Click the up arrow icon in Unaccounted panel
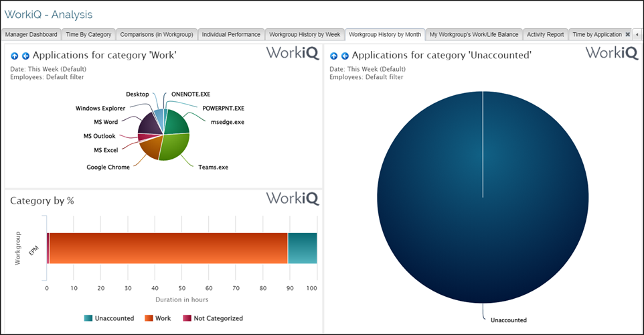The height and width of the screenshot is (335, 644). click(334, 56)
